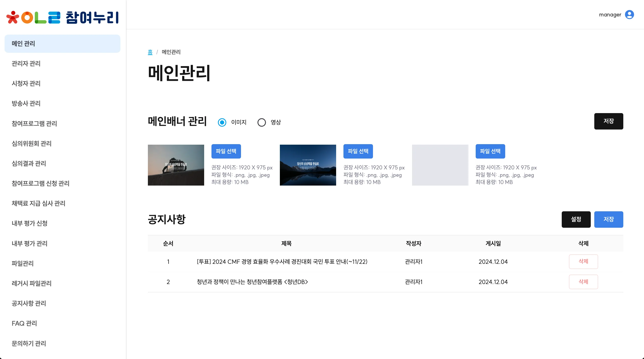Open the [투표] 2024 CMF notice title
The height and width of the screenshot is (359, 644).
[282, 262]
